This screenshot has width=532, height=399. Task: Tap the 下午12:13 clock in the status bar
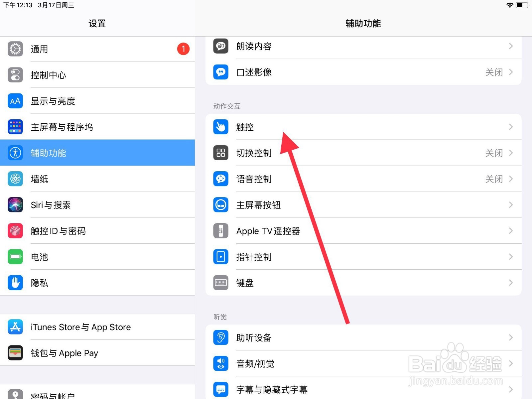(x=18, y=5)
